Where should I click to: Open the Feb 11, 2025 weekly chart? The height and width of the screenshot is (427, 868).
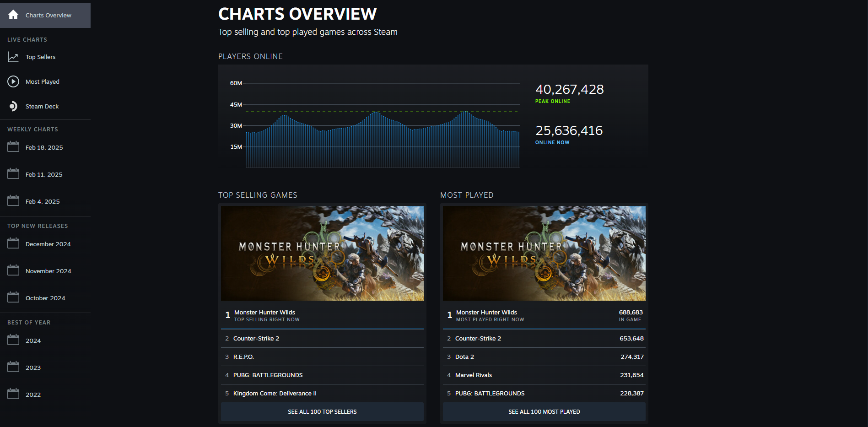point(45,174)
